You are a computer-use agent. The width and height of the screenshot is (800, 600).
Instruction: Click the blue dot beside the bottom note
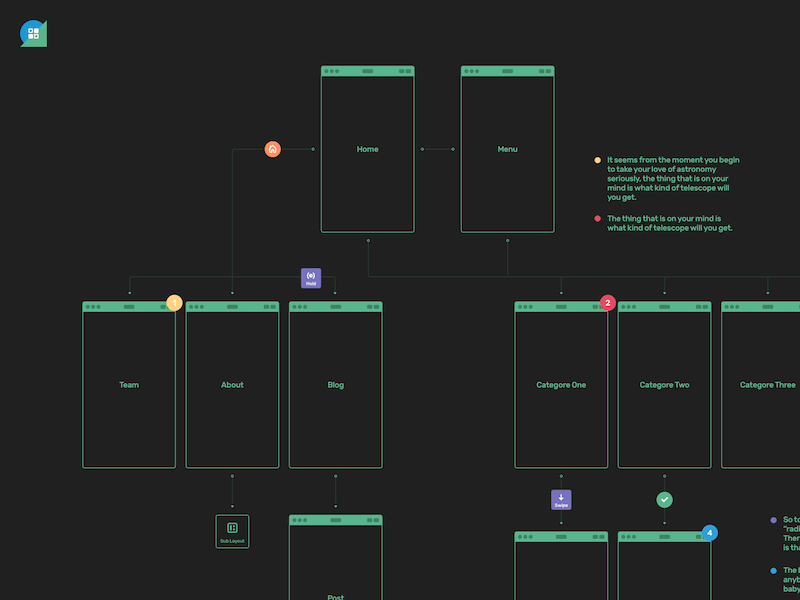[773, 570]
